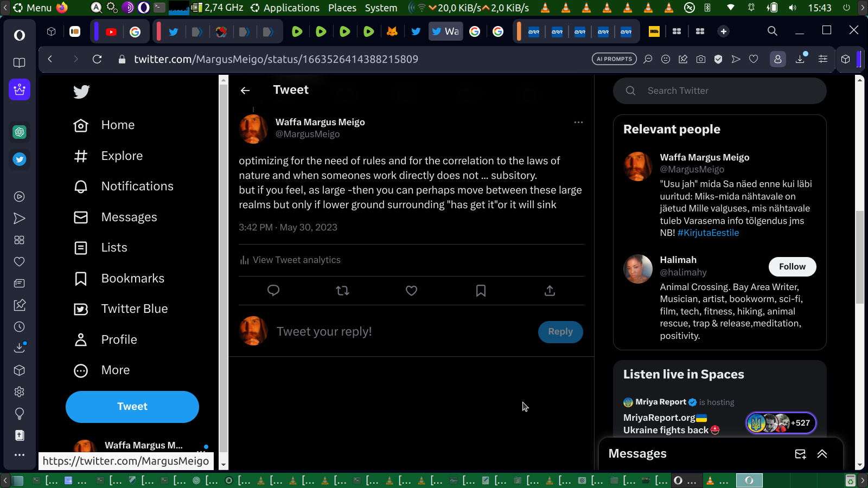The image size is (868, 488).
Task: Open System menu in top panel
Action: click(x=381, y=8)
